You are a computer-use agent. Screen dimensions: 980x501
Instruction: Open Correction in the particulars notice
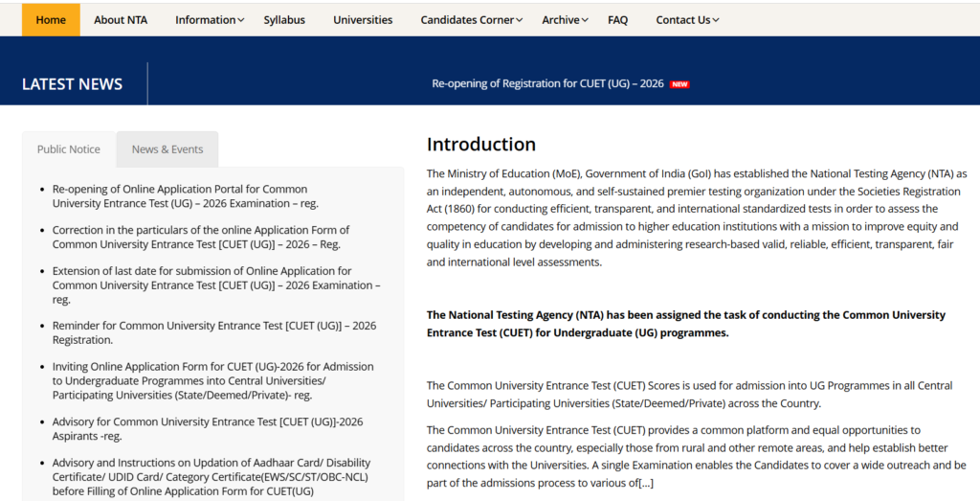coord(201,237)
